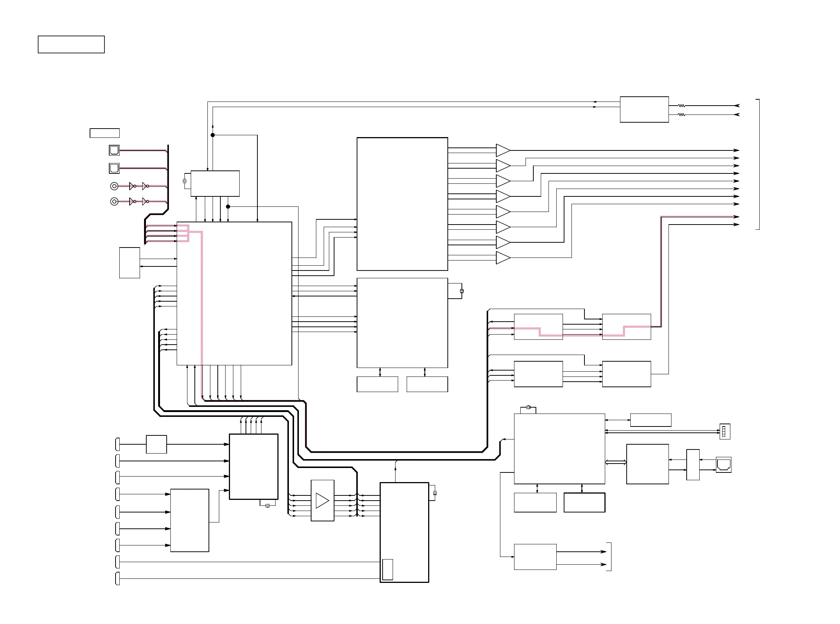The width and height of the screenshot is (840, 624).
Task: Click the crystal symbol beside the small top-left block
Action: pyautogui.click(x=184, y=181)
